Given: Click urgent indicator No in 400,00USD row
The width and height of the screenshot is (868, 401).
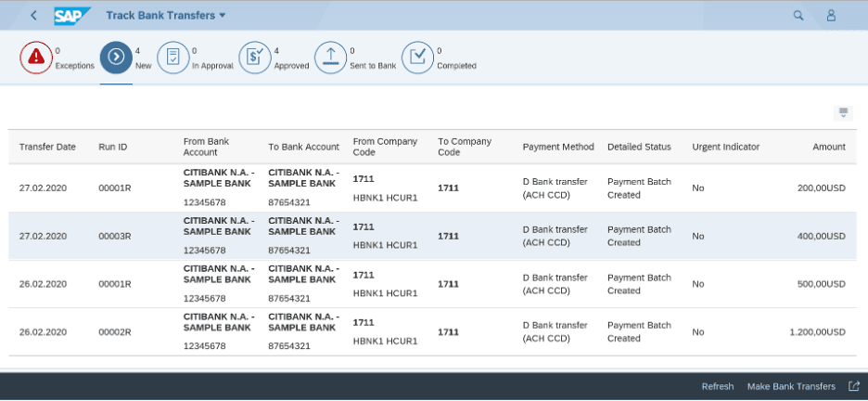Looking at the screenshot, I should (x=698, y=237).
